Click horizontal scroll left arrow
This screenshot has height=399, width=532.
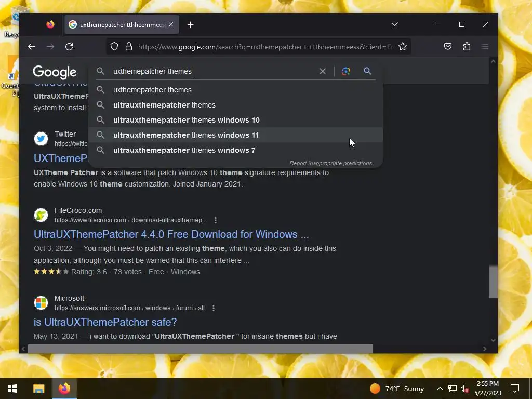(x=23, y=349)
